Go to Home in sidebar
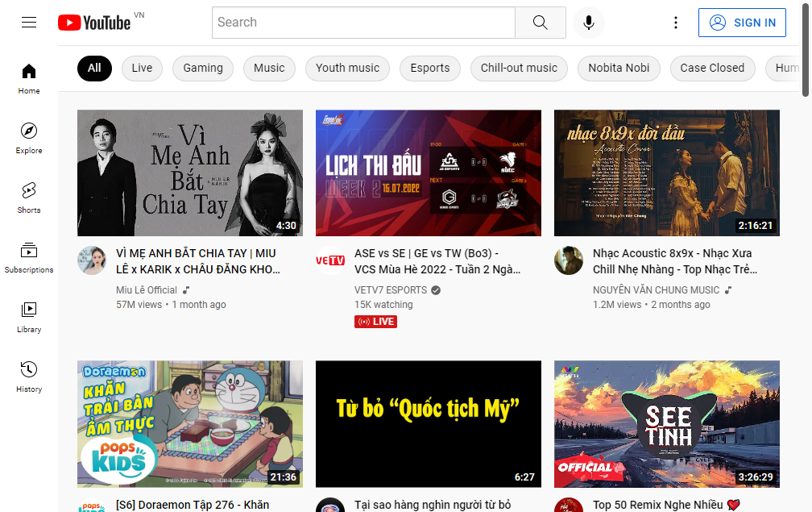 tap(29, 79)
